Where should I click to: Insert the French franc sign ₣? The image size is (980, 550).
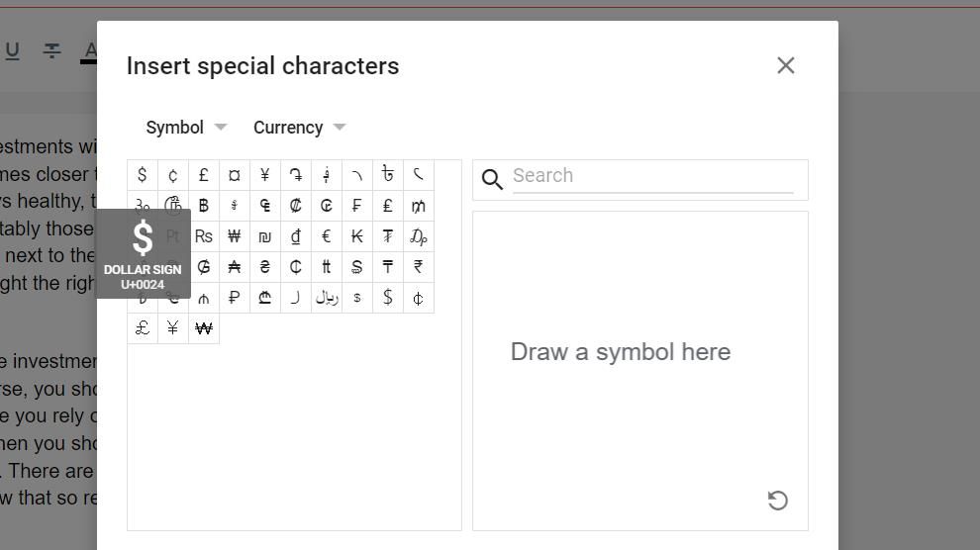tap(357, 206)
